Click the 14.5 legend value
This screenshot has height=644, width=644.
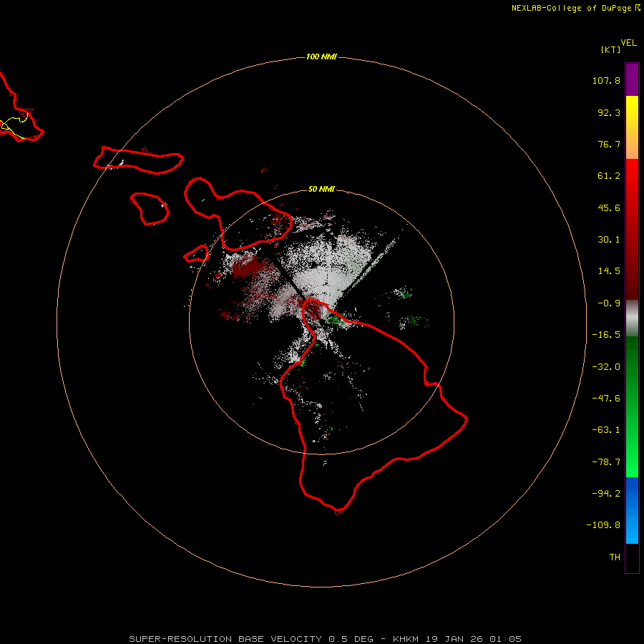609,271
